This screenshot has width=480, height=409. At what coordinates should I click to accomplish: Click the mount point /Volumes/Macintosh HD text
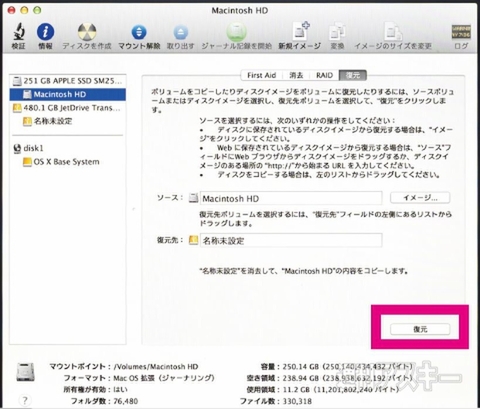[x=156, y=367]
